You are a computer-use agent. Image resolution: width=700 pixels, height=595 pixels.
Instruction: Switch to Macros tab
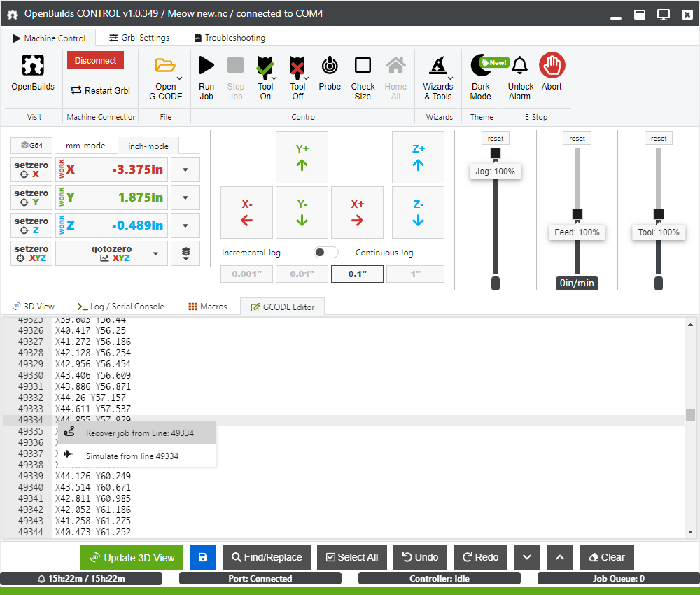[208, 307]
